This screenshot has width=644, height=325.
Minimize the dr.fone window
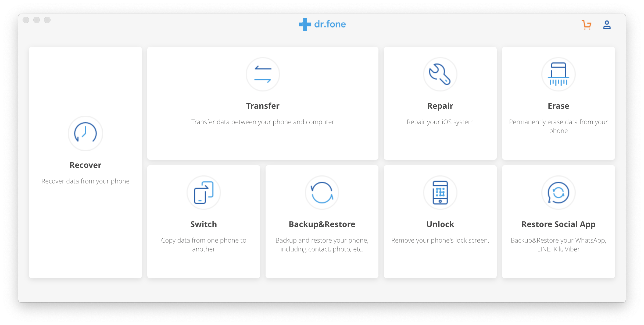click(x=37, y=20)
